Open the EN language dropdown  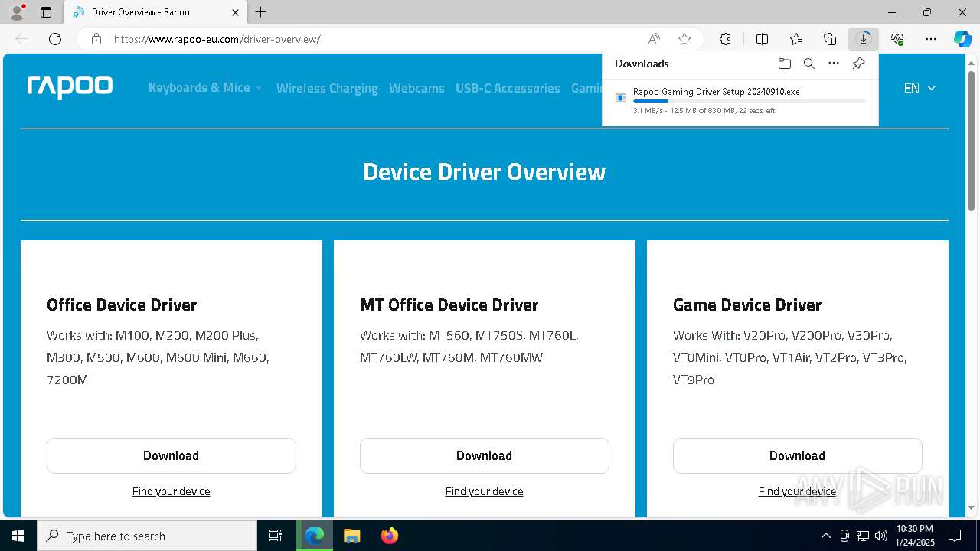[x=920, y=88]
